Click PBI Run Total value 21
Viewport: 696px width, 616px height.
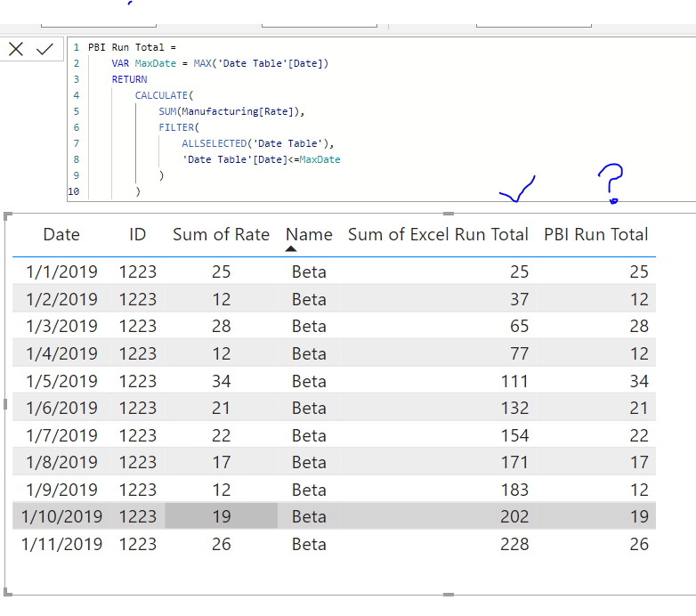(639, 408)
